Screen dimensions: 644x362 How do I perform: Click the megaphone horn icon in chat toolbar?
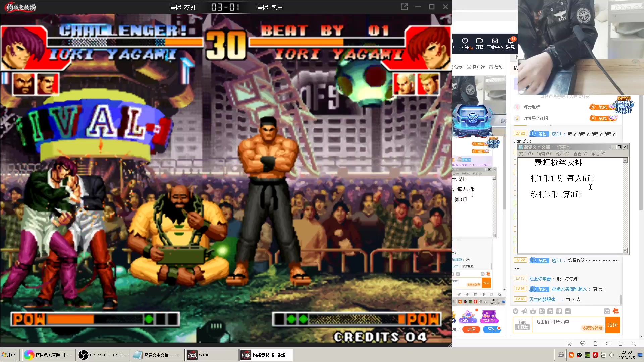[x=524, y=311]
